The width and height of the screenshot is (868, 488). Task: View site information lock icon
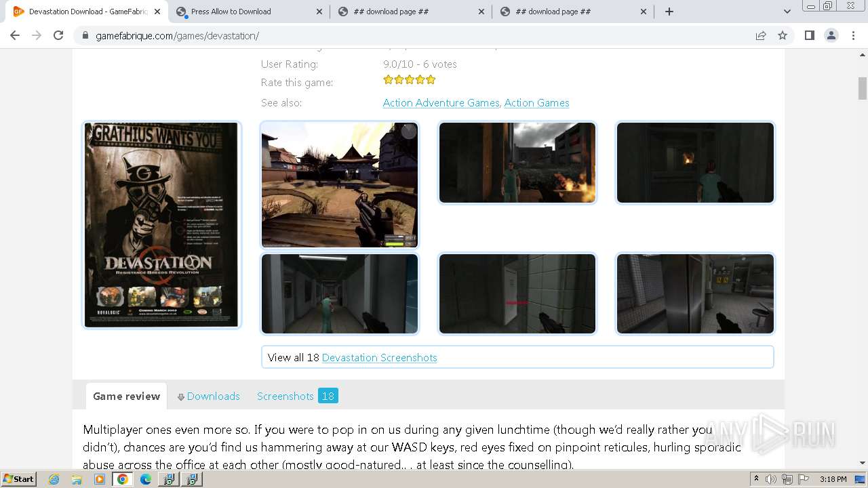(x=85, y=36)
